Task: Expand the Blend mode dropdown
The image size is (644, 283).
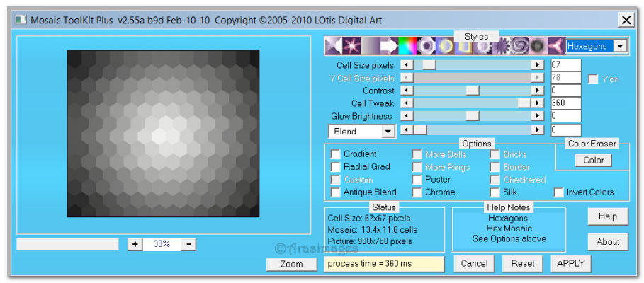Action: click(388, 131)
